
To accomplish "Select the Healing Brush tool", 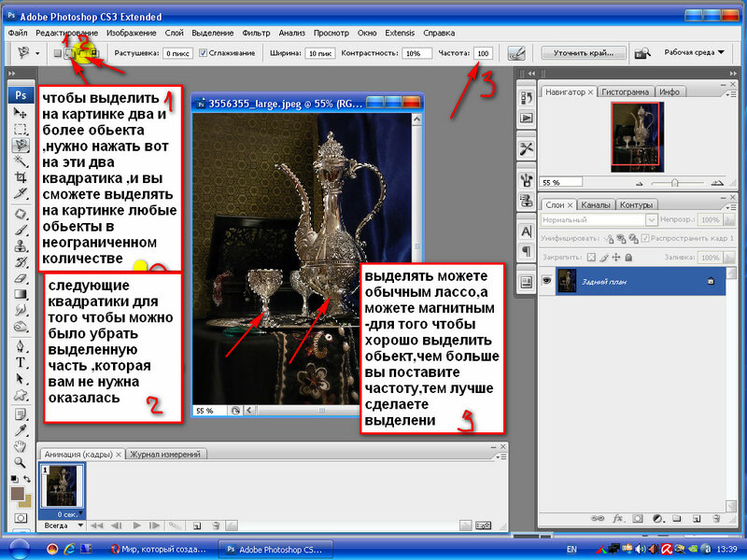I will tap(20, 214).
